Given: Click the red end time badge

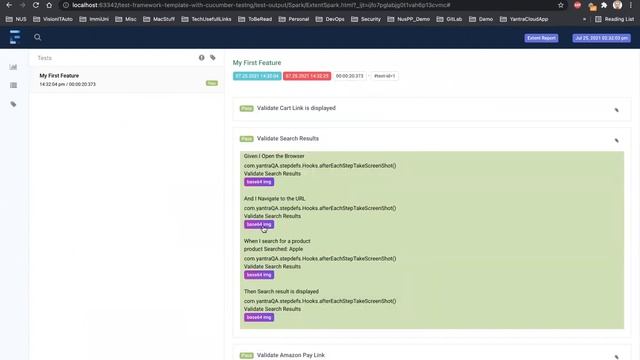Looking at the screenshot, I should 307,76.
